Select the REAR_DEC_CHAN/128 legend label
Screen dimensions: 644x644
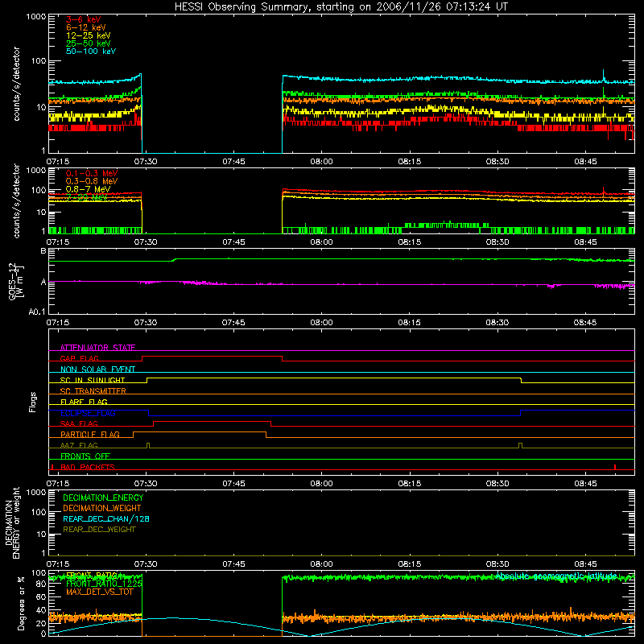[x=106, y=518]
